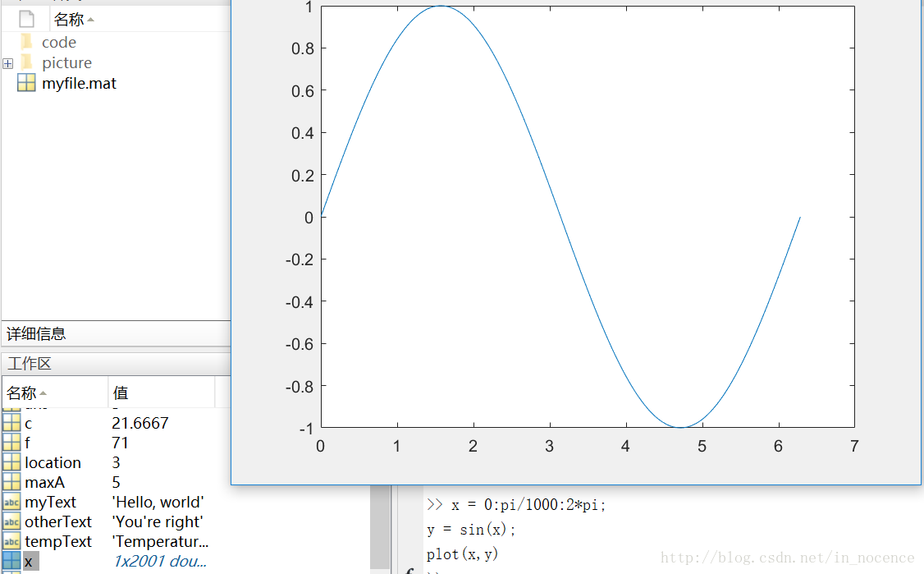Click the matrix icon beside variable c
The width and height of the screenshot is (924, 574).
11,423
